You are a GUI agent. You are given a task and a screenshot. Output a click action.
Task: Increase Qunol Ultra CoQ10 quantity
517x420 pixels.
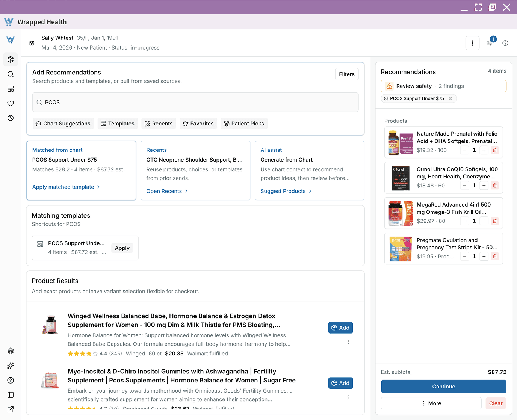pos(484,186)
